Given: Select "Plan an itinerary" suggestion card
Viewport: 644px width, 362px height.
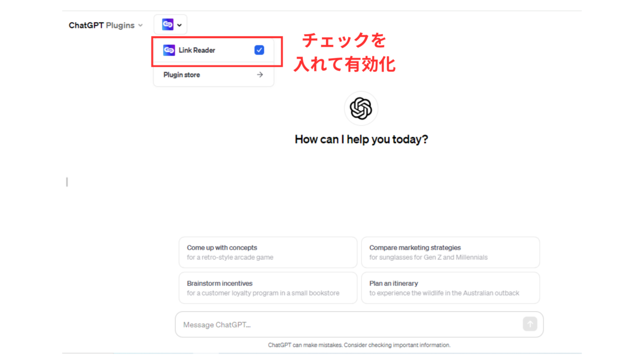Looking at the screenshot, I should pos(450,288).
